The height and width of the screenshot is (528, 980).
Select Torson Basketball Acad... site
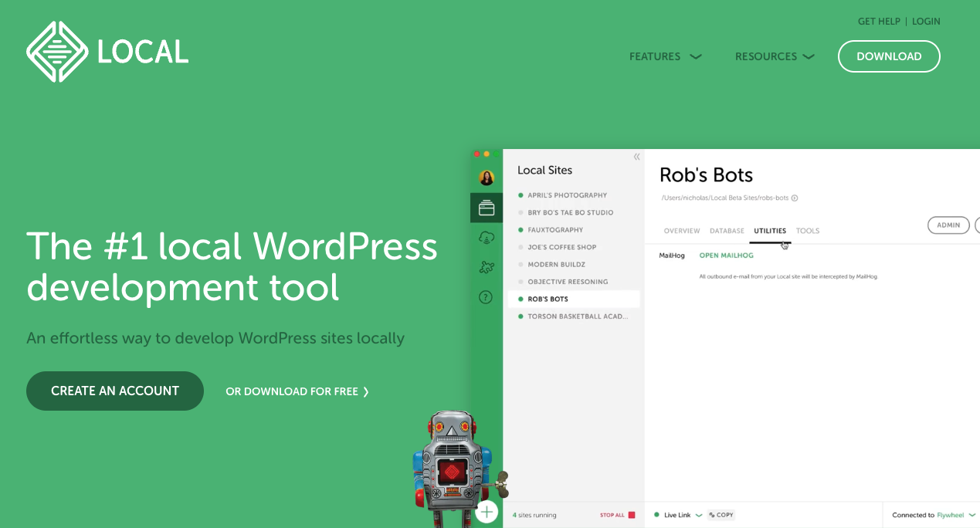573,316
